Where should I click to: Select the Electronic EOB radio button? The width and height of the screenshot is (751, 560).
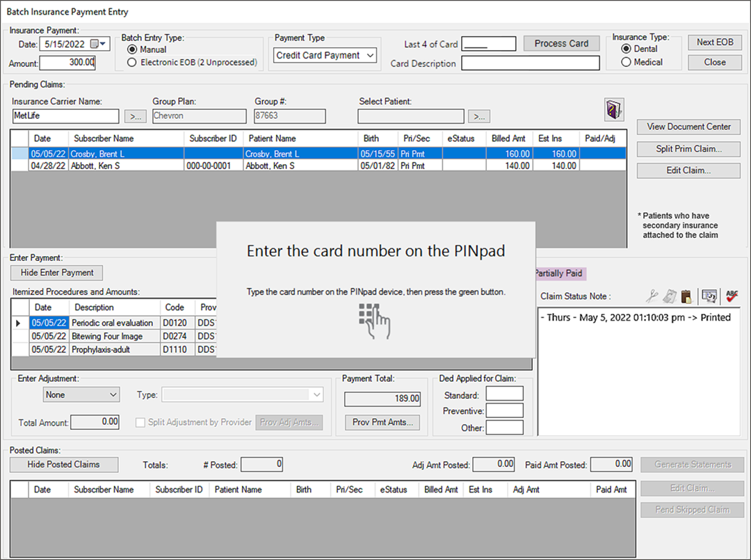tap(131, 63)
